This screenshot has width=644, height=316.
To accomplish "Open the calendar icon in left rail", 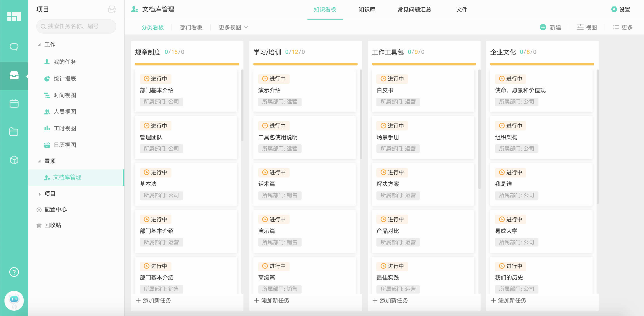I will [x=14, y=103].
